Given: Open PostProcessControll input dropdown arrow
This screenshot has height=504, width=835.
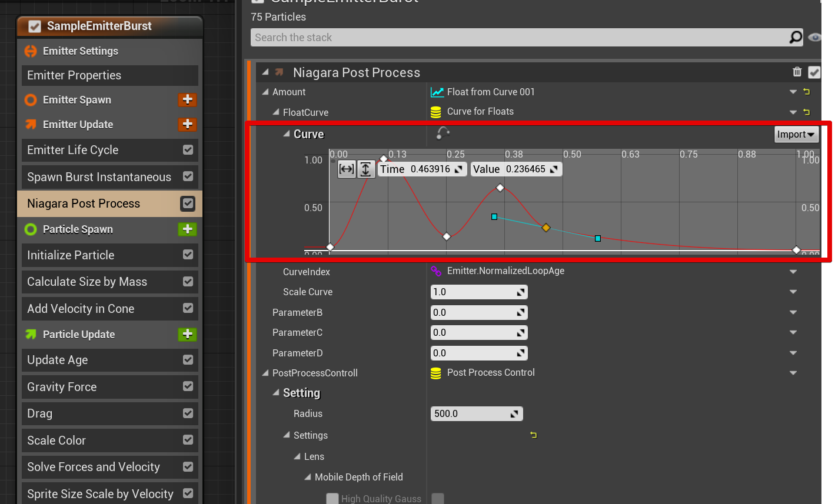Looking at the screenshot, I should (x=793, y=373).
